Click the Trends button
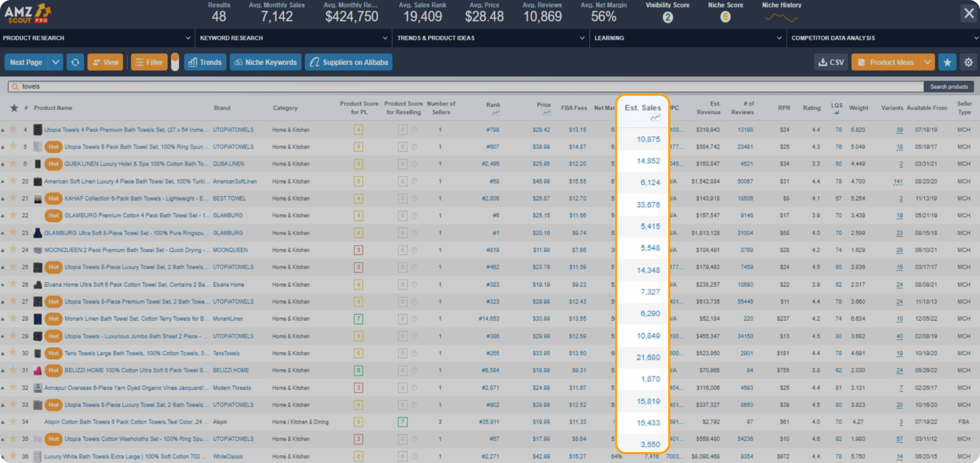980x463 pixels. [x=205, y=62]
